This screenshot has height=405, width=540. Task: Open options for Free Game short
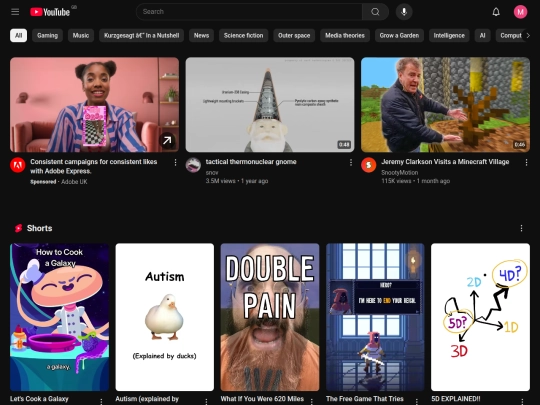click(417, 401)
